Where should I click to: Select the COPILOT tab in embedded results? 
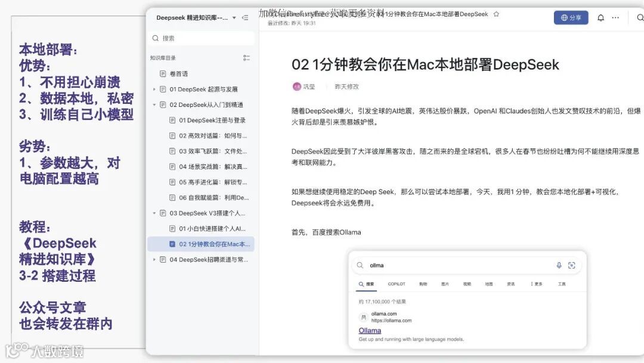click(397, 284)
